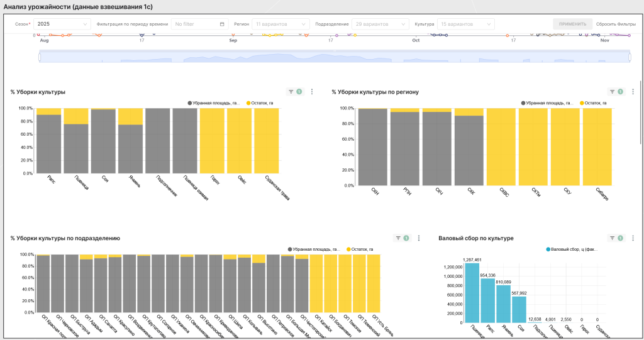The height and width of the screenshot is (340, 644).
Task: Click filter icon on 'Валовый сбор по культуре'
Action: (x=613, y=238)
